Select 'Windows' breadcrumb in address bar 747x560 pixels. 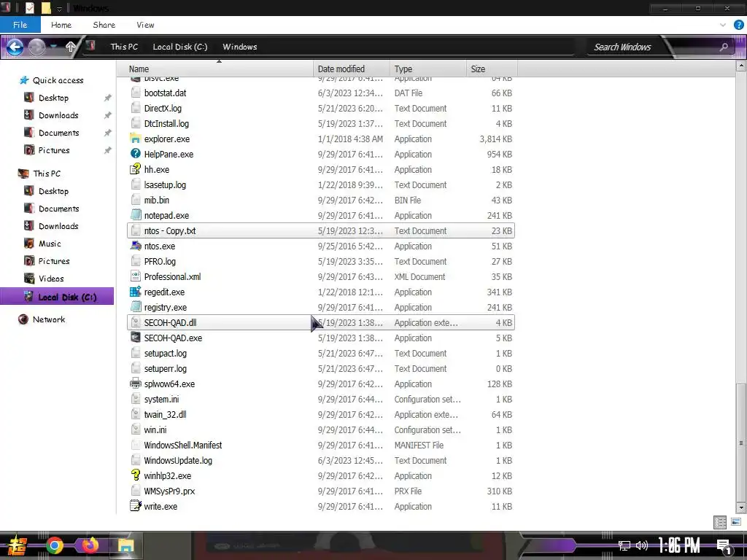239,47
